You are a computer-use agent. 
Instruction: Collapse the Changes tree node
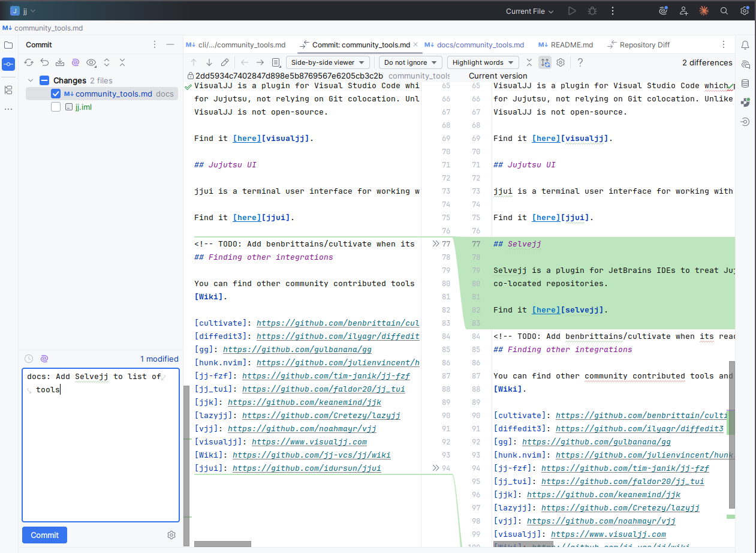(30, 80)
